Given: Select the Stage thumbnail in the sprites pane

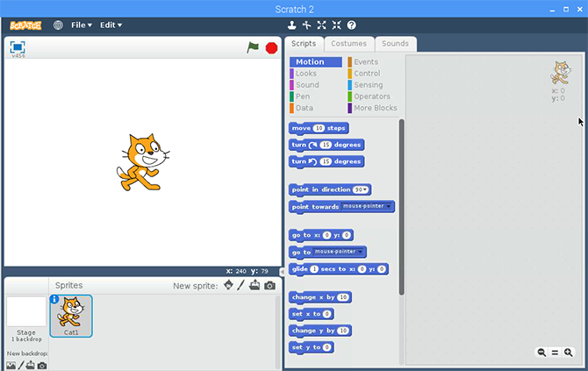Looking at the screenshot, I should (26, 316).
